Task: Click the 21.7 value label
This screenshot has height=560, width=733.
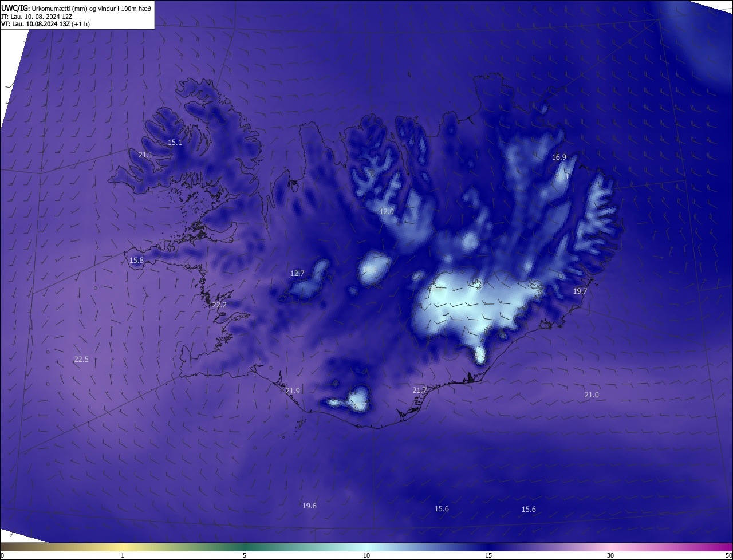Action: click(420, 391)
